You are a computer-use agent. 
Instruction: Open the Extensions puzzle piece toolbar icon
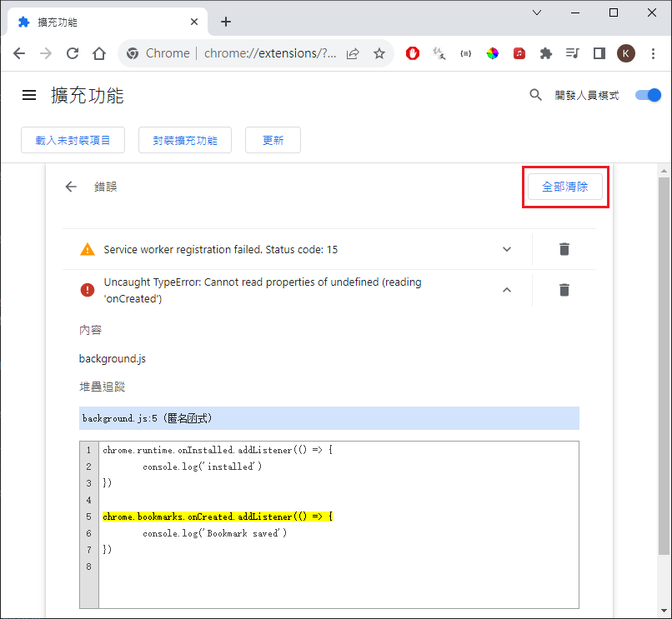(x=546, y=53)
